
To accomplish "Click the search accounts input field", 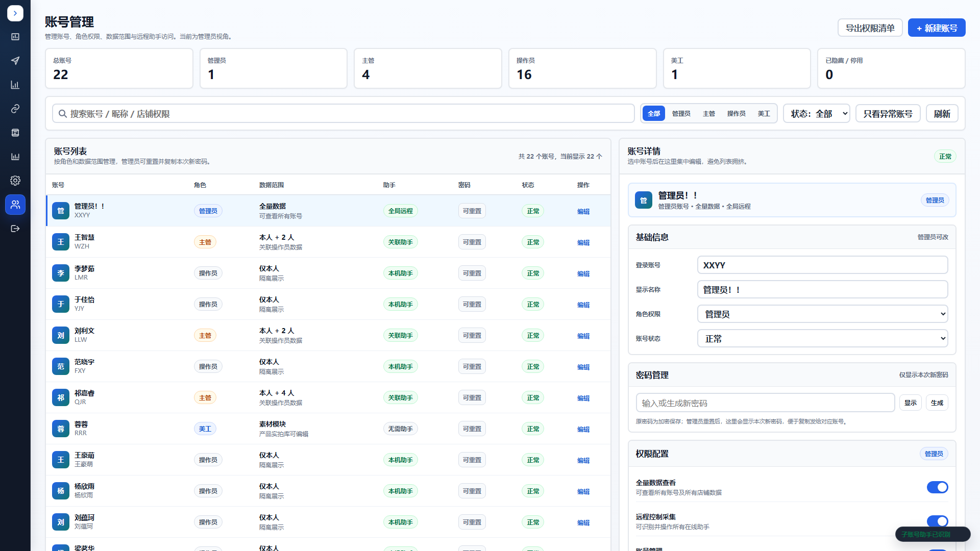I will [x=344, y=114].
